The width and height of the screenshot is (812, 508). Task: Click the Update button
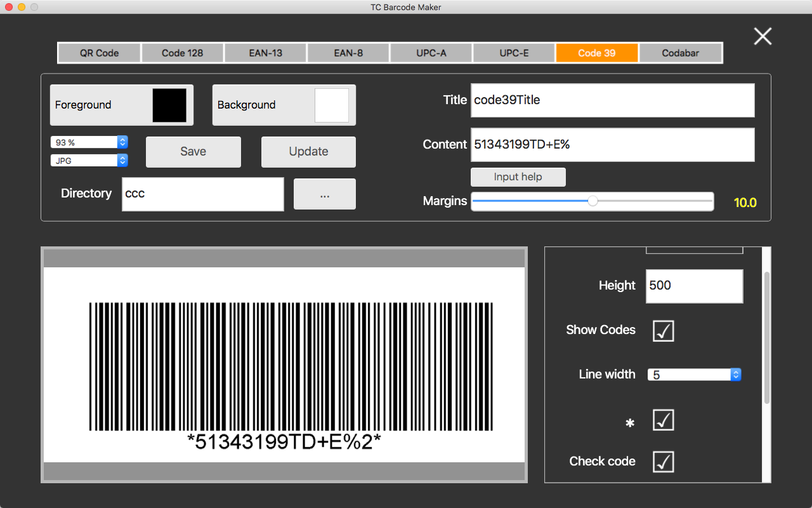[x=308, y=152]
